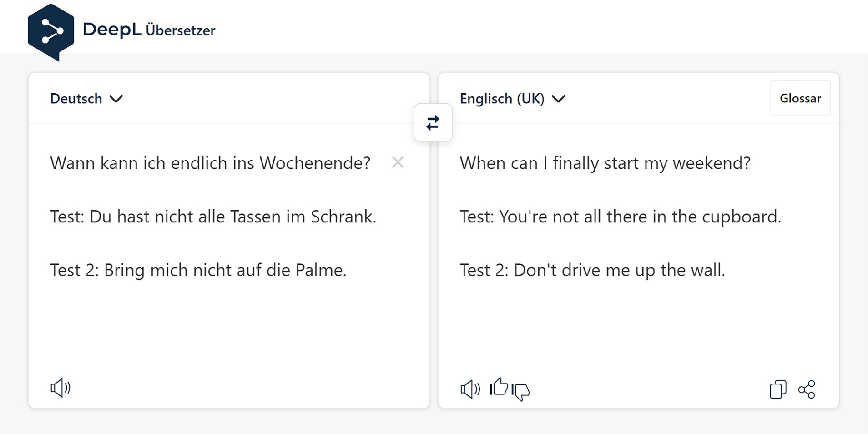This screenshot has width=868, height=434.
Task: Copy the translated text to clipboard
Action: coord(777,389)
